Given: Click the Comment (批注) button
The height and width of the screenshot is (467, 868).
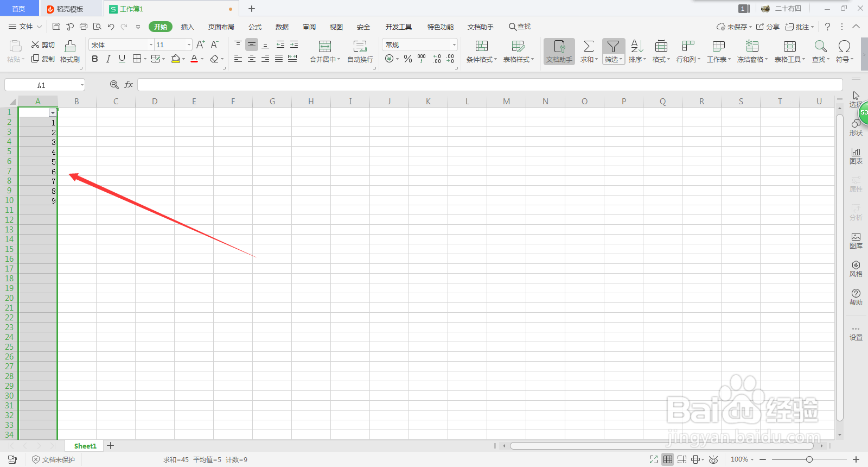Looking at the screenshot, I should click(x=800, y=27).
